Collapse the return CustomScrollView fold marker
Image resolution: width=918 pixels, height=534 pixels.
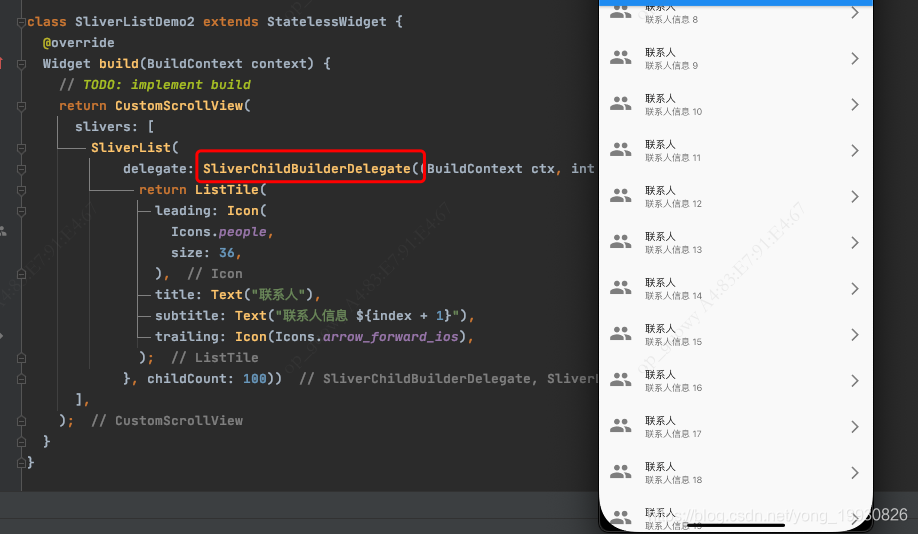pyautogui.click(x=22, y=106)
